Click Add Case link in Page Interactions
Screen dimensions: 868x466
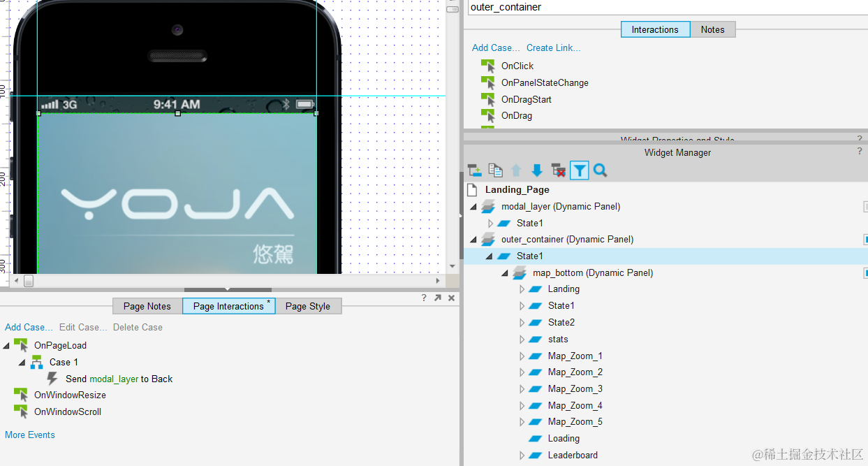(29, 327)
